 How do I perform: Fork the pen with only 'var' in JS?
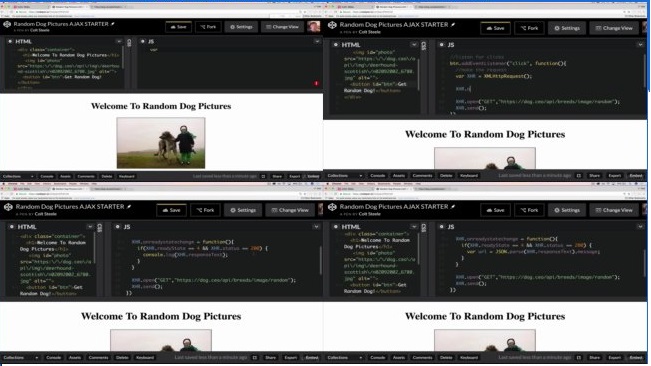click(x=208, y=27)
